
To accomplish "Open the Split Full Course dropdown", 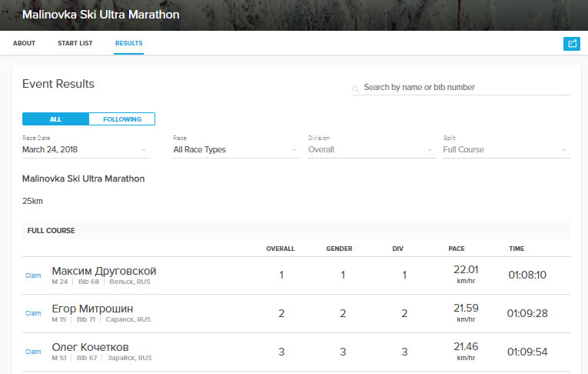I will tap(507, 149).
